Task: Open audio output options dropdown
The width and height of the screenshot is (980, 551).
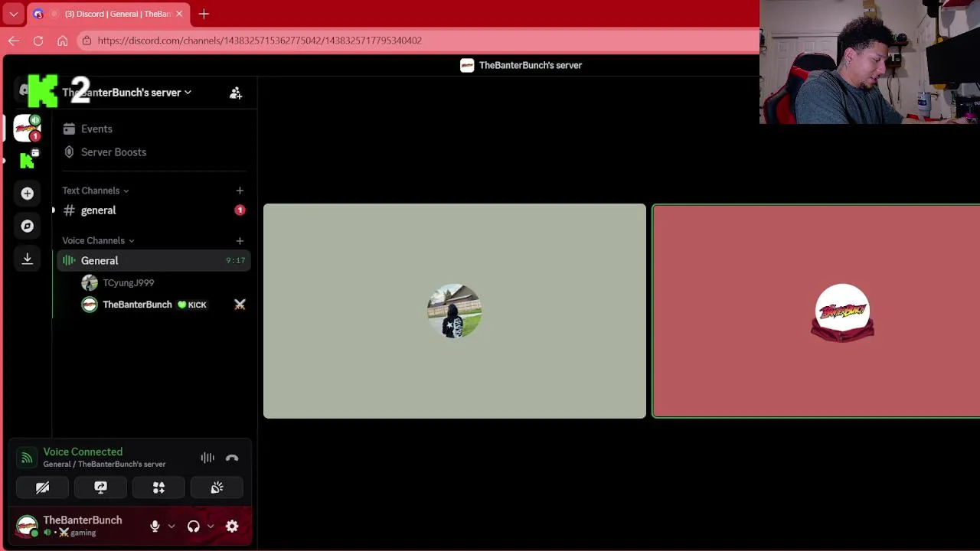Action: pos(211,527)
